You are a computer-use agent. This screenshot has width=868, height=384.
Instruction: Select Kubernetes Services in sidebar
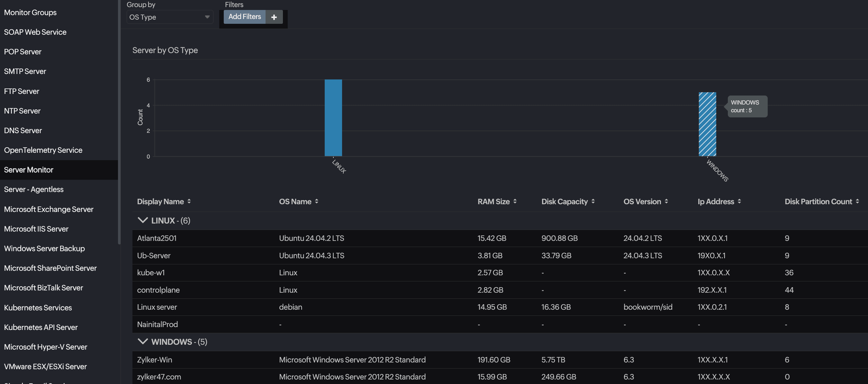point(38,307)
